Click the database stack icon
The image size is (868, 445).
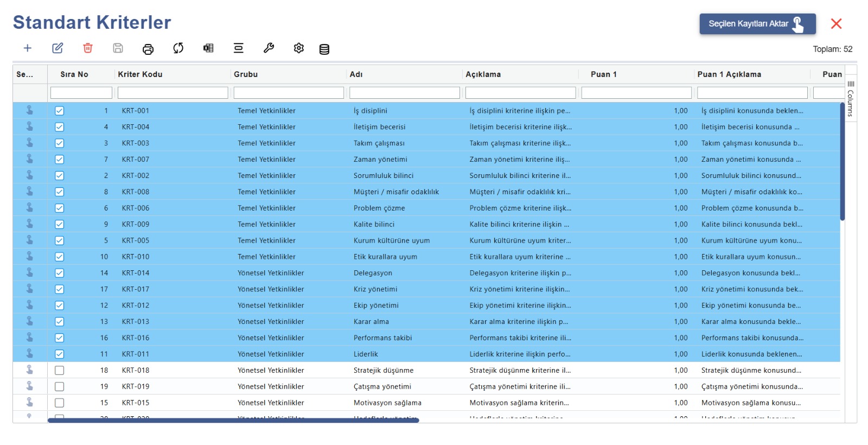324,49
